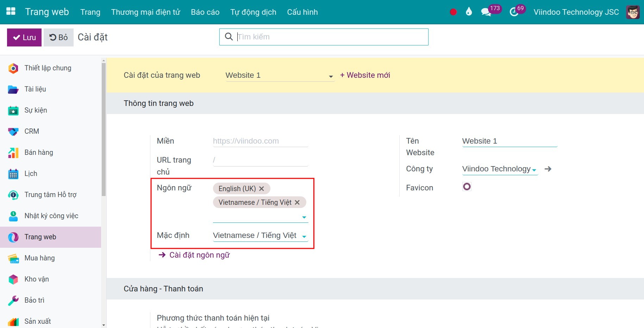Open Thiết lập chung settings section
This screenshot has width=644, height=328.
51,68
